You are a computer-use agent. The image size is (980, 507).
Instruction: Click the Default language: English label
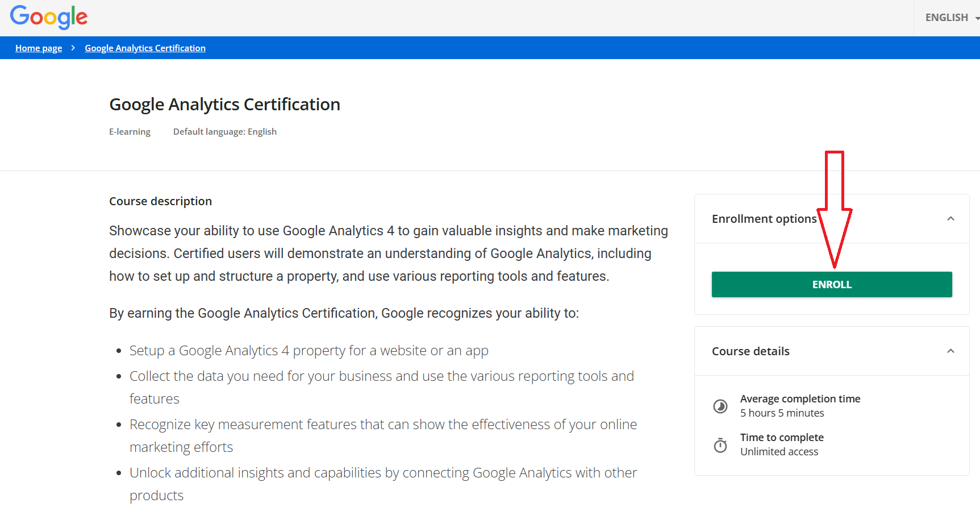[224, 132]
